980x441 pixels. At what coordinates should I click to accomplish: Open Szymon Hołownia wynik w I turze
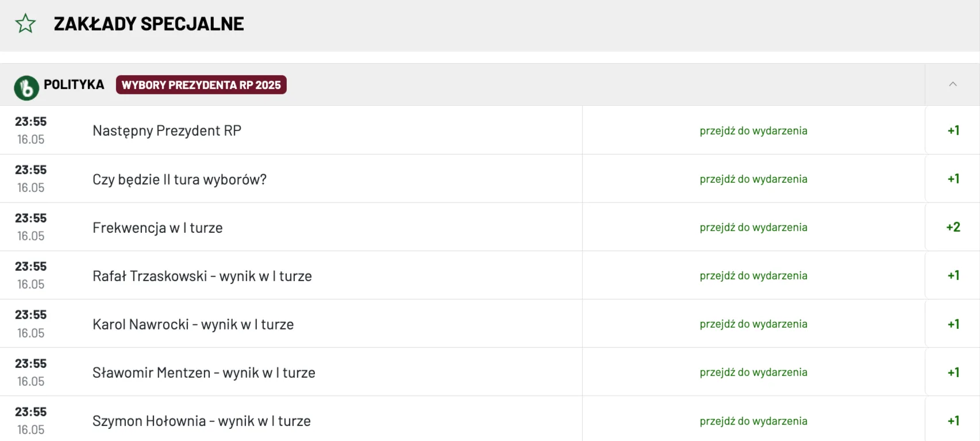tap(202, 421)
